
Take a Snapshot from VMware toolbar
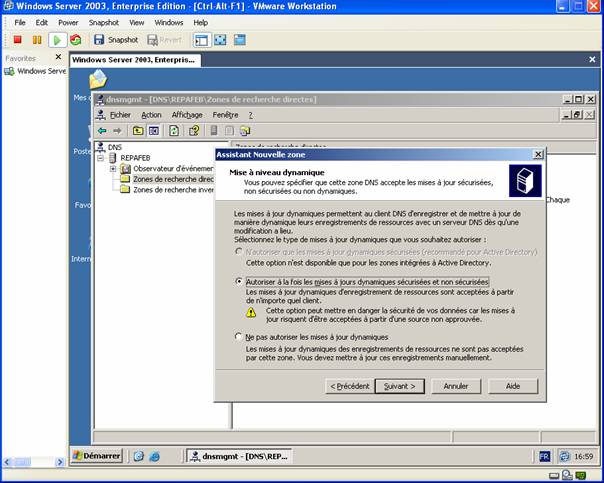coord(116,40)
